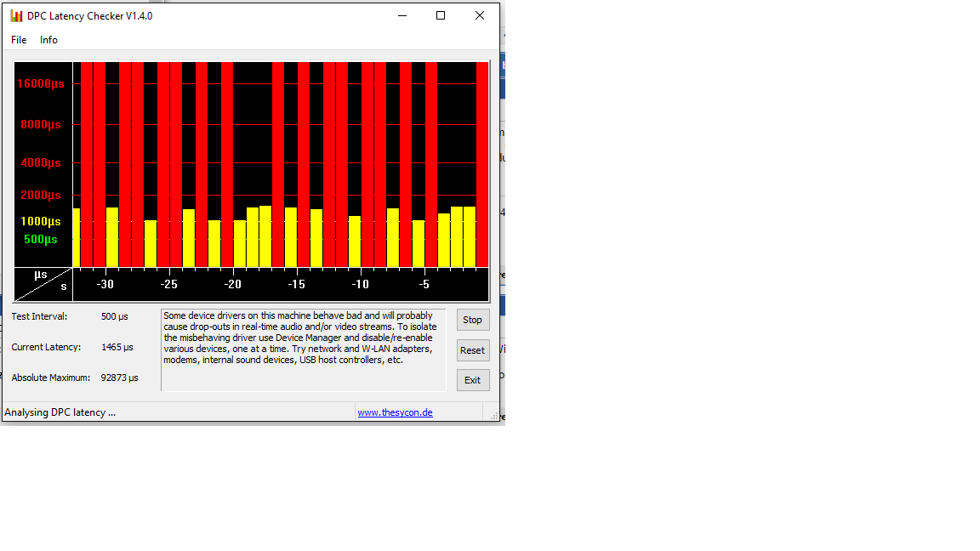Screen dimensions: 980x551
Task: Click the 2000µs axis label
Action: (41, 195)
